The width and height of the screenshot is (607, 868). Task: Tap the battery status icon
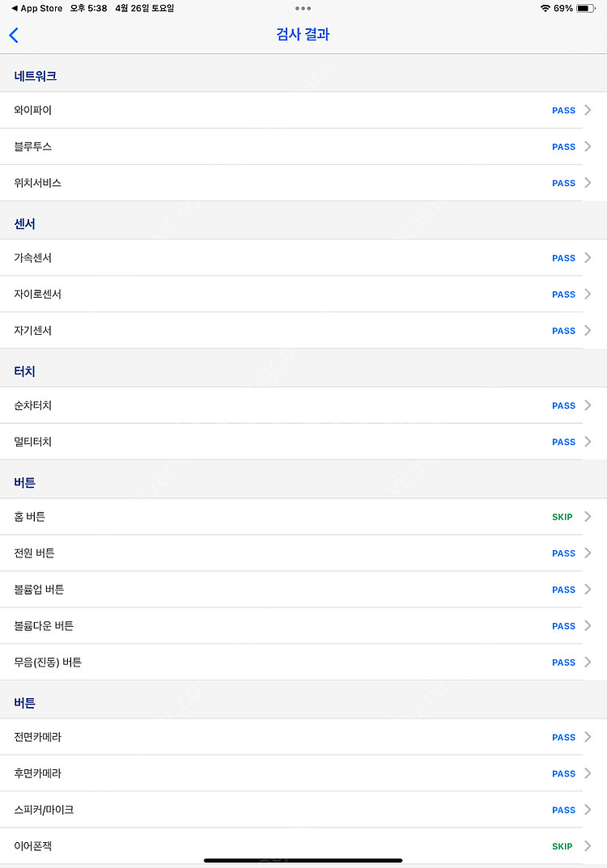(x=585, y=8)
